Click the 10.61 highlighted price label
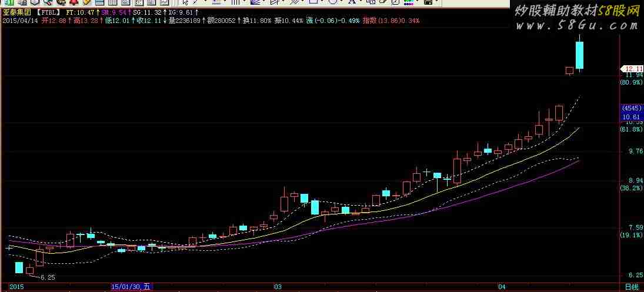Image resolution: width=644 pixels, height=292 pixels. (x=631, y=117)
